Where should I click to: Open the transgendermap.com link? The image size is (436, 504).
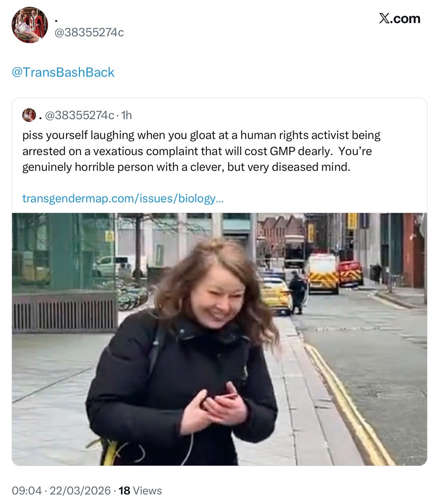pyautogui.click(x=123, y=198)
